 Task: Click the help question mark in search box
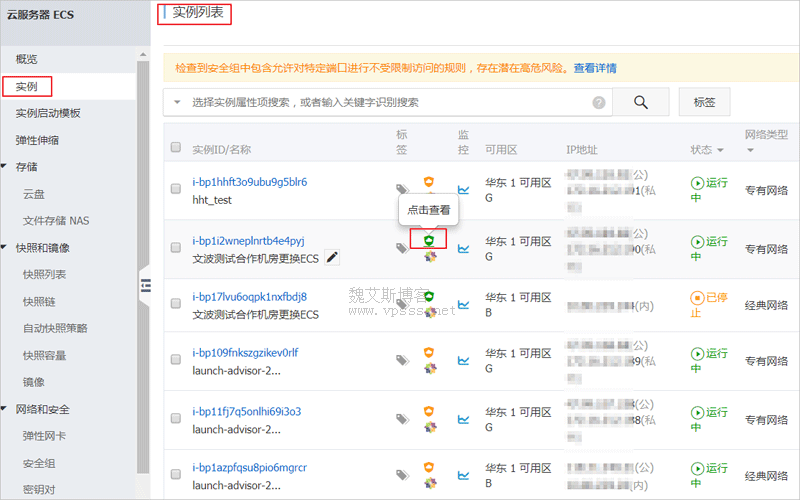599,102
